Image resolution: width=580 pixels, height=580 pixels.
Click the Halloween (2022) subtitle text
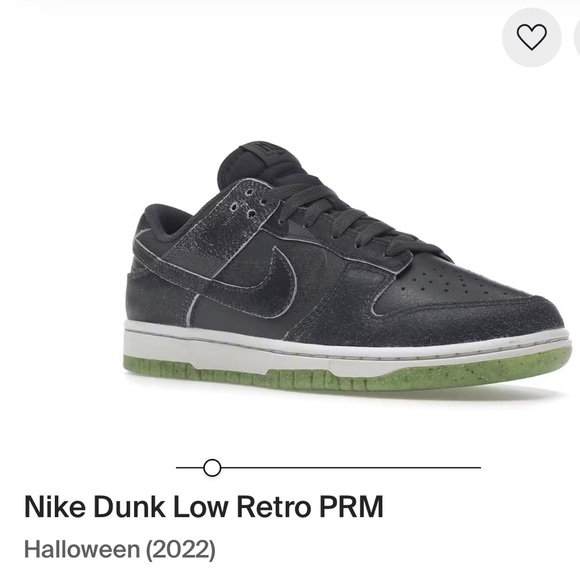pyautogui.click(x=119, y=549)
